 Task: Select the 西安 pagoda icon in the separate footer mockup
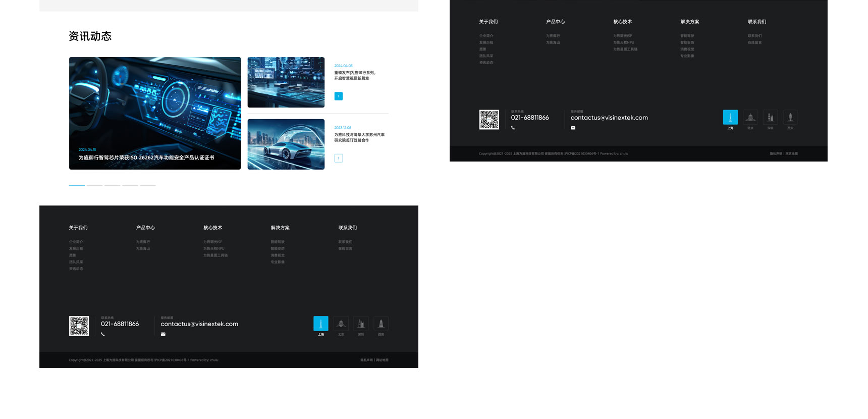point(790,117)
